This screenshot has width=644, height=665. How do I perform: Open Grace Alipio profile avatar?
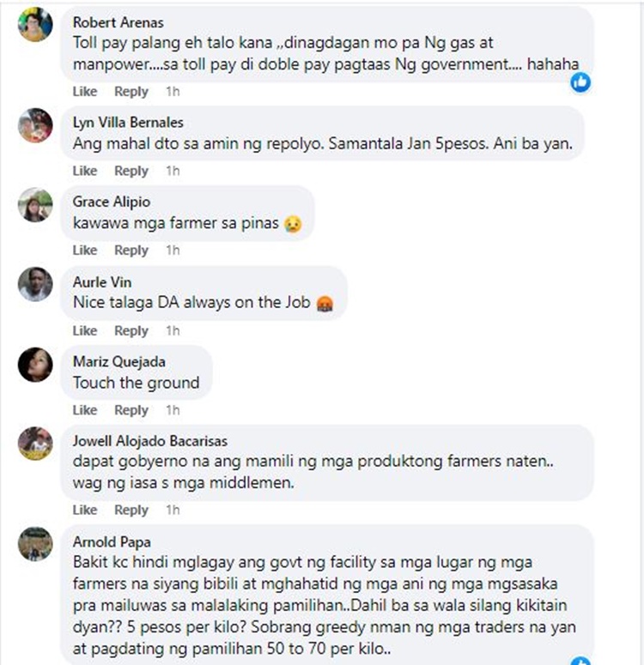(x=35, y=205)
